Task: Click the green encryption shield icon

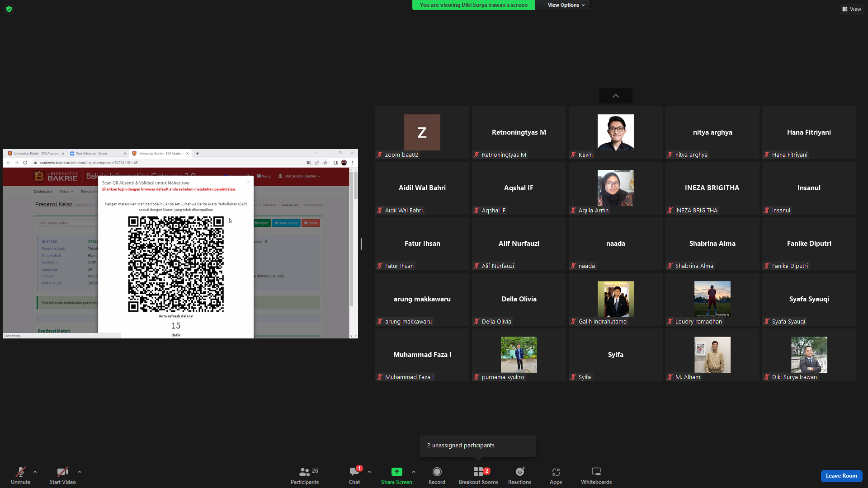Action: 9,9
